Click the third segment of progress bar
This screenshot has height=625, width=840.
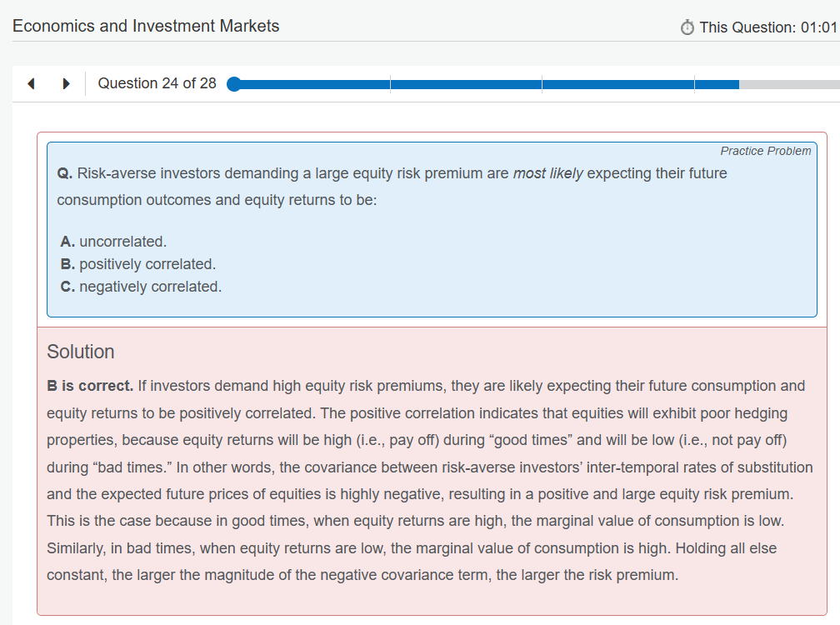[x=617, y=84]
